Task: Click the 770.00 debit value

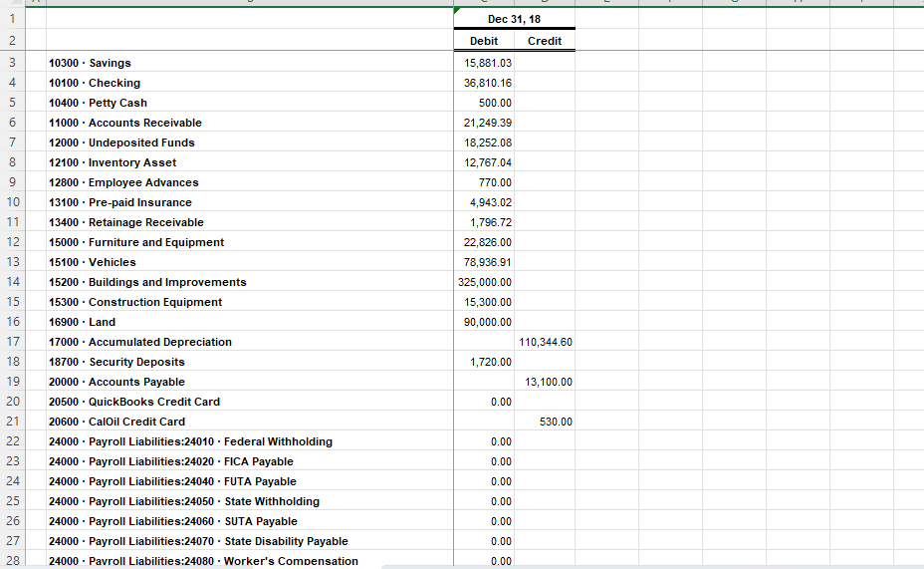Action: (495, 182)
